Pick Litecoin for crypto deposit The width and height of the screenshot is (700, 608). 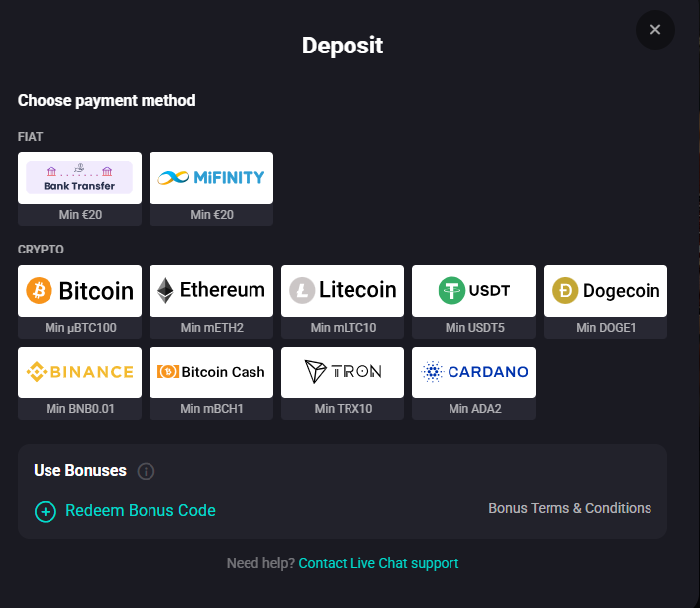point(343,290)
